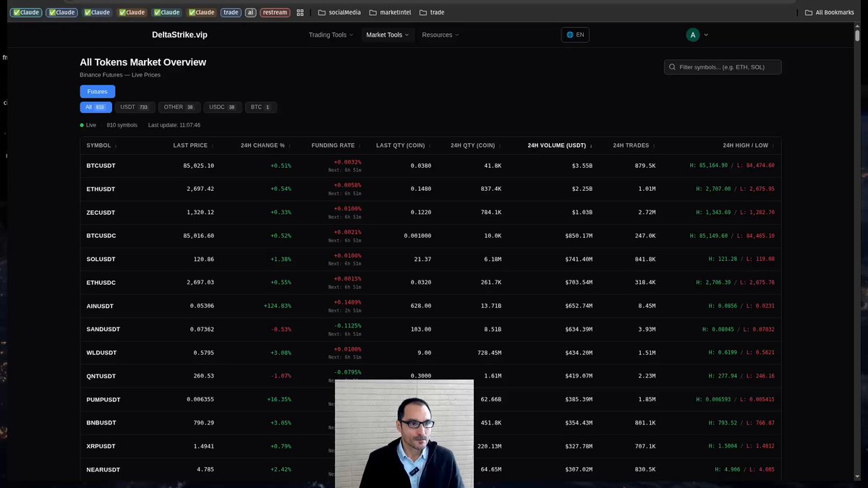Expand the Resources menu

point(440,35)
